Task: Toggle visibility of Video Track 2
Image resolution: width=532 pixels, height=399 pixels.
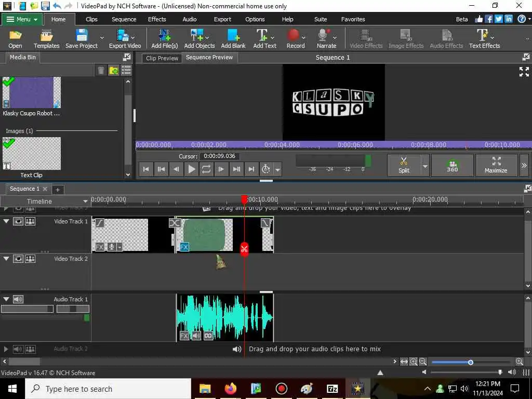Action: pyautogui.click(x=18, y=259)
